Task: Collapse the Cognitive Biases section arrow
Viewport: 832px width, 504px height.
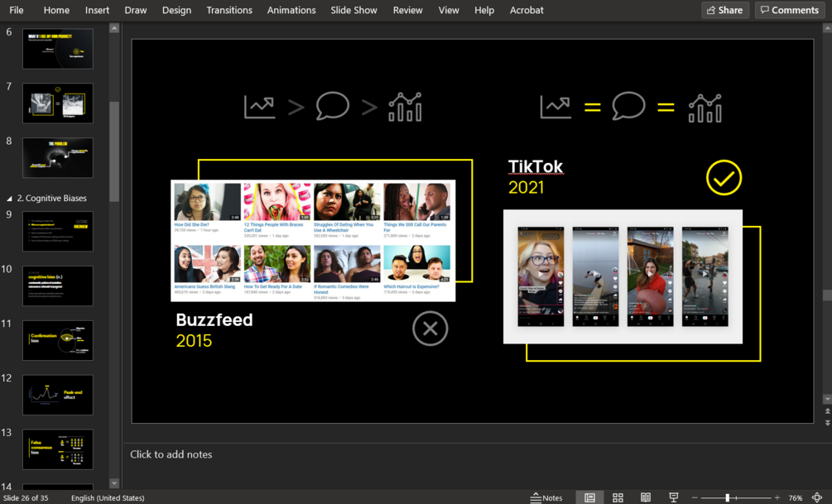Action: tap(9, 199)
